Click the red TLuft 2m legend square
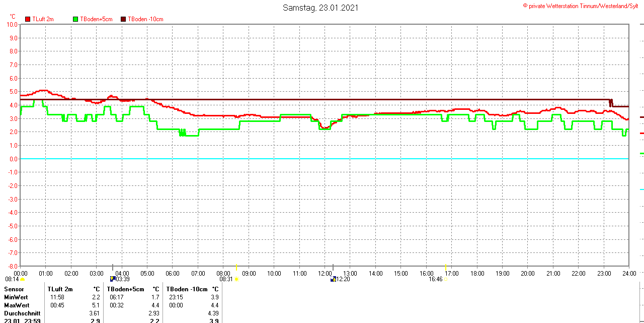The image size is (644, 323). (28, 19)
